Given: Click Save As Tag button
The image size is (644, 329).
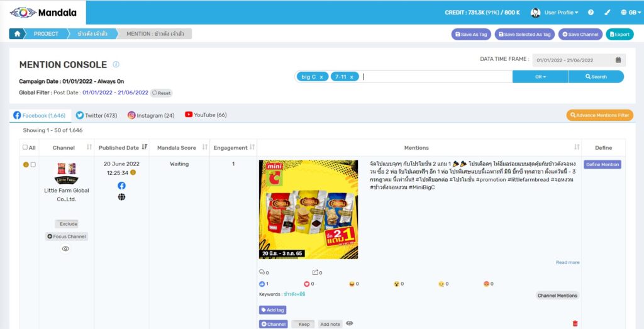Looking at the screenshot, I should coord(471,35).
